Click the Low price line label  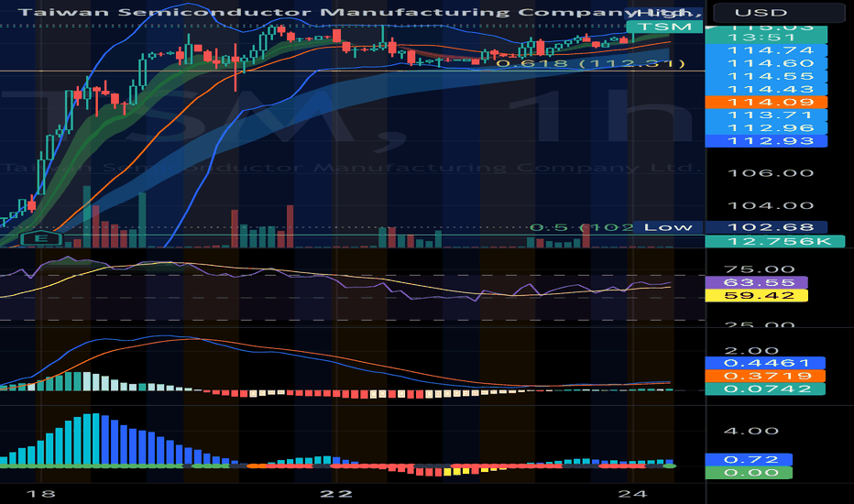668,227
